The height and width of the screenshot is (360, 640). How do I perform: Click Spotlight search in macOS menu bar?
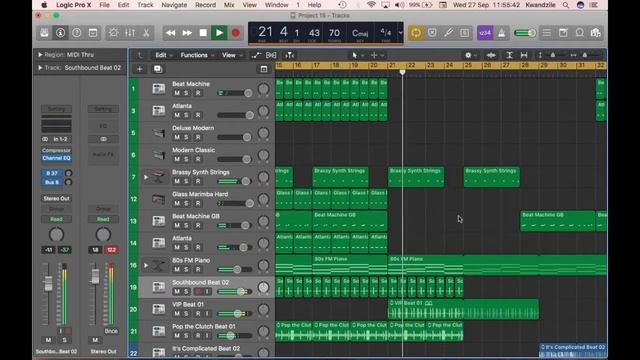click(x=566, y=5)
